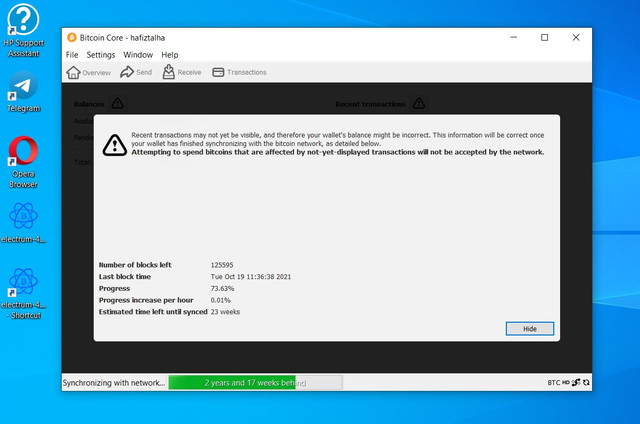Open the Window menu
The height and width of the screenshot is (424, 640).
[138, 55]
